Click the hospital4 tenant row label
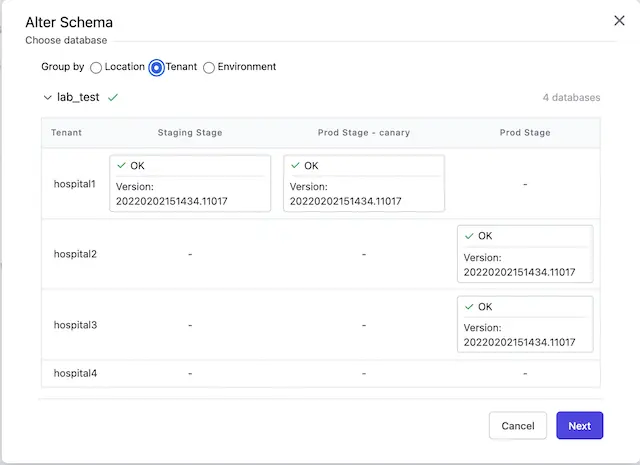 click(x=75, y=374)
